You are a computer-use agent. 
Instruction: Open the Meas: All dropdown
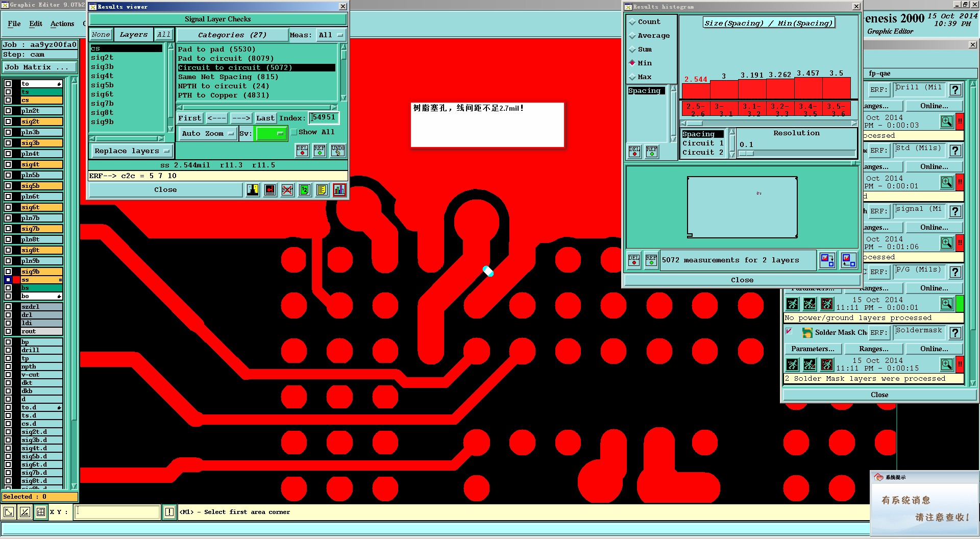pyautogui.click(x=331, y=35)
